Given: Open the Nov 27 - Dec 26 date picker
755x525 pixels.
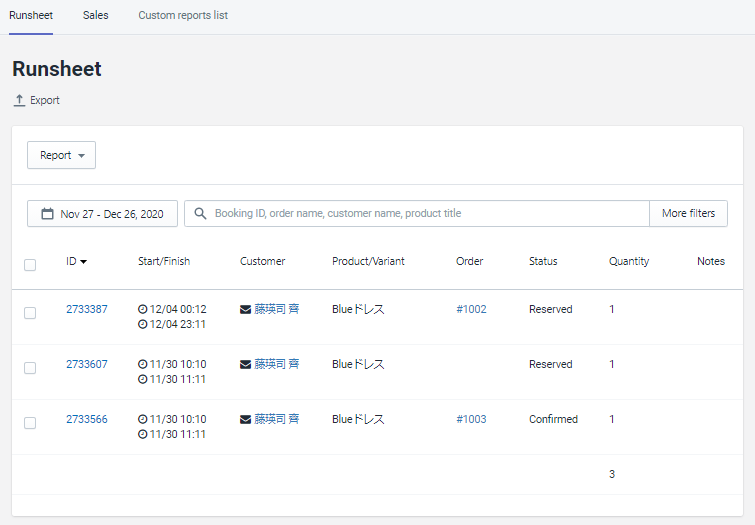Looking at the screenshot, I should [x=102, y=214].
